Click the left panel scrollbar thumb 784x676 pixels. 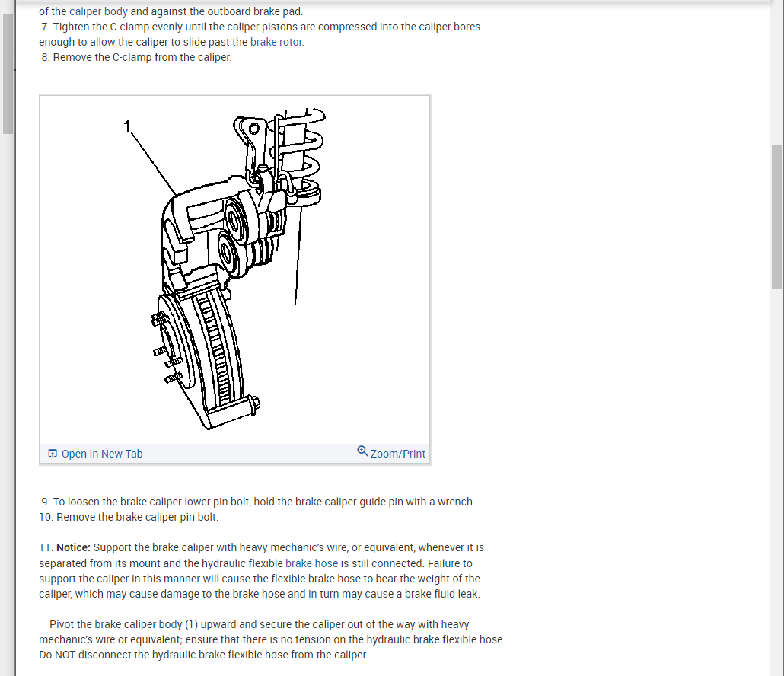8,74
